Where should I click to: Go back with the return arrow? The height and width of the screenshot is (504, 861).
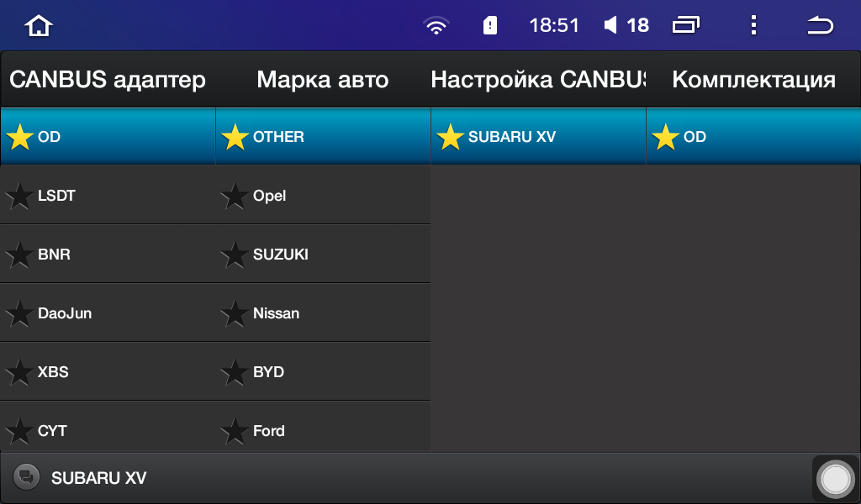pos(820,25)
